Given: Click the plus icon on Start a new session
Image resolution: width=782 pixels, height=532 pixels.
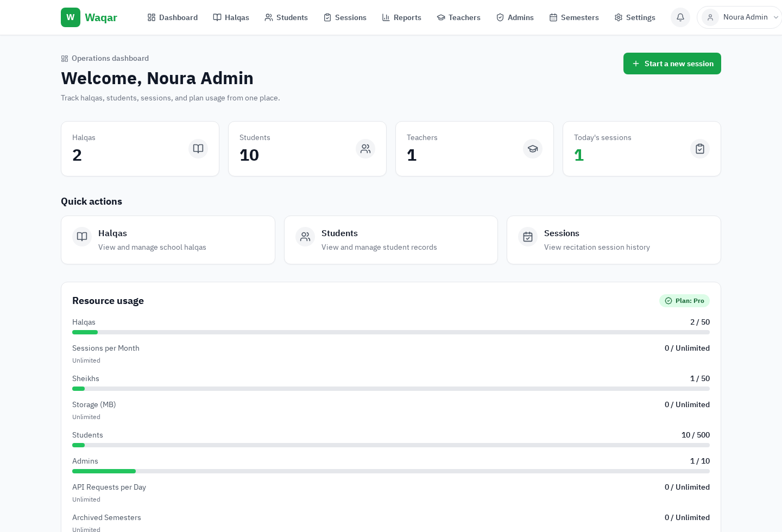Looking at the screenshot, I should 636,64.
